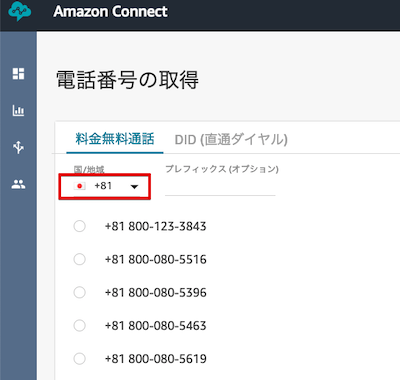
Task: Click the Amazon Connect cloud logo
Action: (x=20, y=11)
